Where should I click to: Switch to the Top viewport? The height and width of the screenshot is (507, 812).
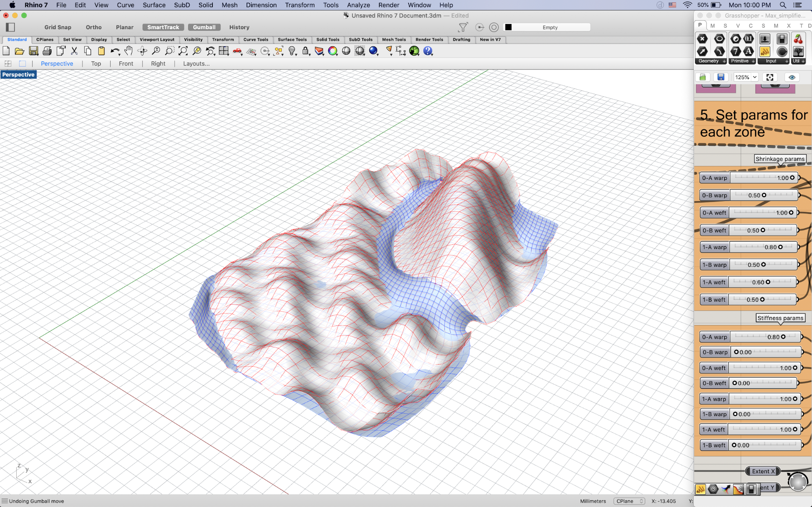[x=96, y=63]
